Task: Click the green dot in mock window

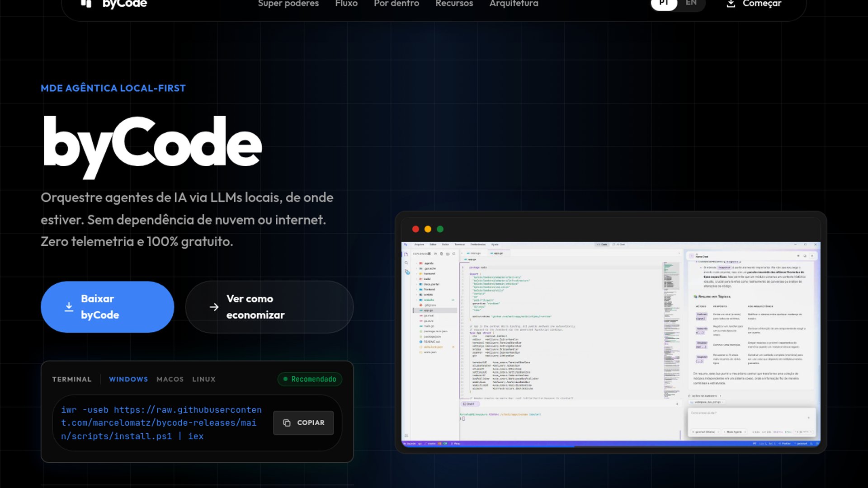Action: (x=440, y=229)
